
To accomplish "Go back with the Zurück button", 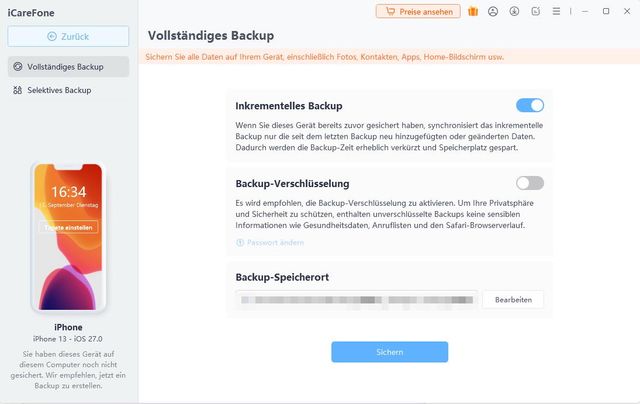I will point(68,36).
